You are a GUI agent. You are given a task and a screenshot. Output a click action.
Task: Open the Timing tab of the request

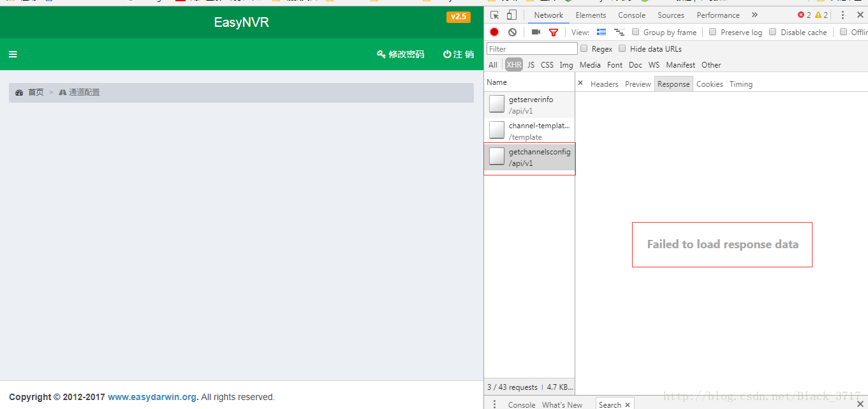741,84
